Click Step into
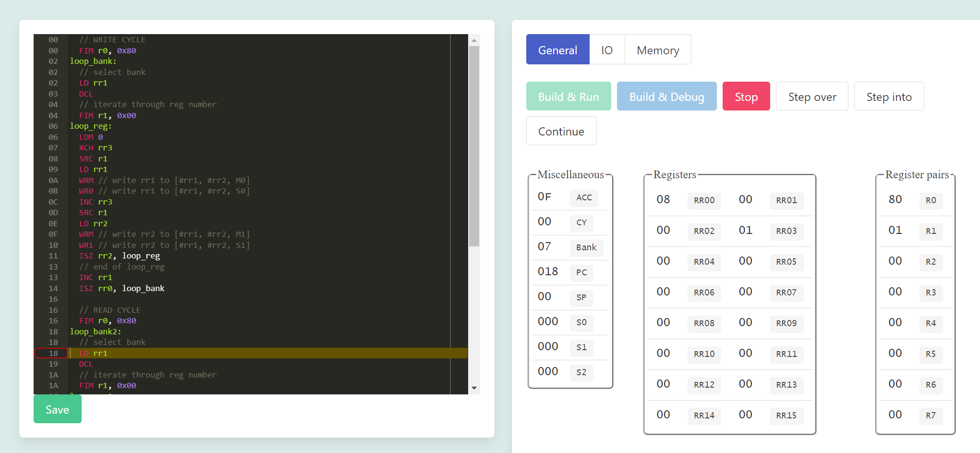Viewport: 980px width, 453px height. [889, 97]
